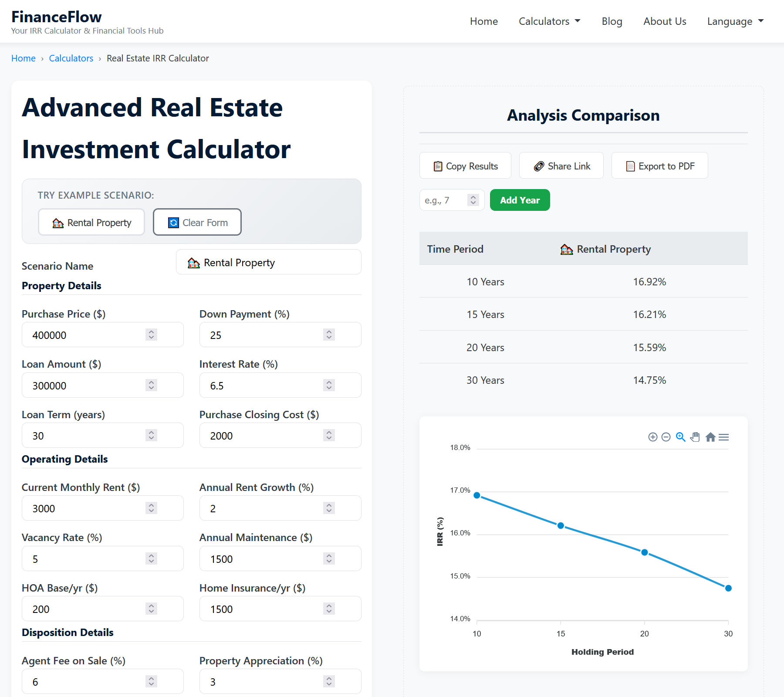Enable the chart panning hand tool
The height and width of the screenshot is (697, 784).
(695, 437)
